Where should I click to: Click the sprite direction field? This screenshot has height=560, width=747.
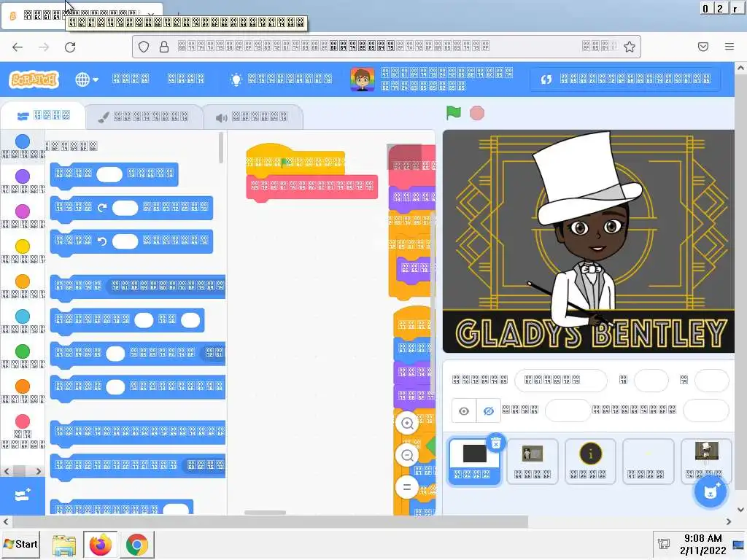pyautogui.click(x=705, y=411)
